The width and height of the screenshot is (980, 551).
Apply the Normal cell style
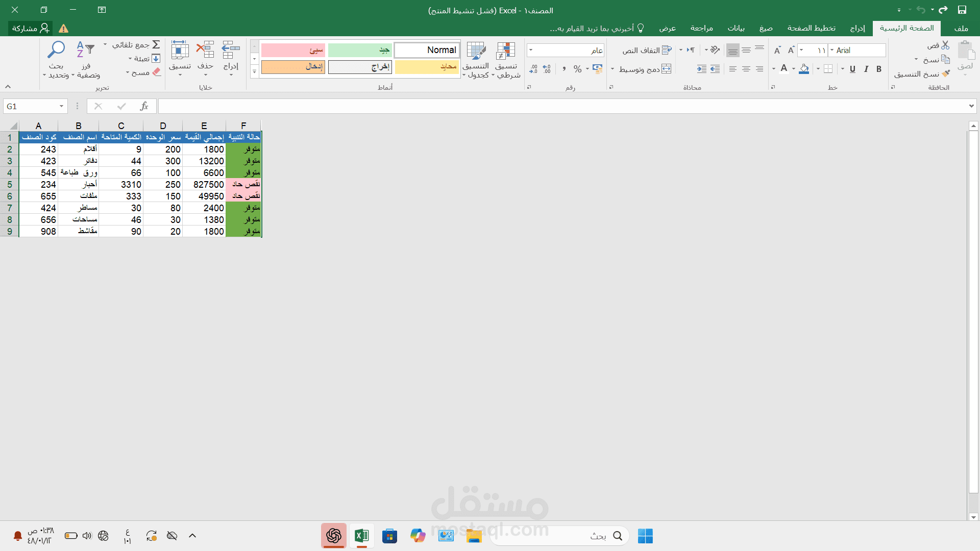coord(427,50)
